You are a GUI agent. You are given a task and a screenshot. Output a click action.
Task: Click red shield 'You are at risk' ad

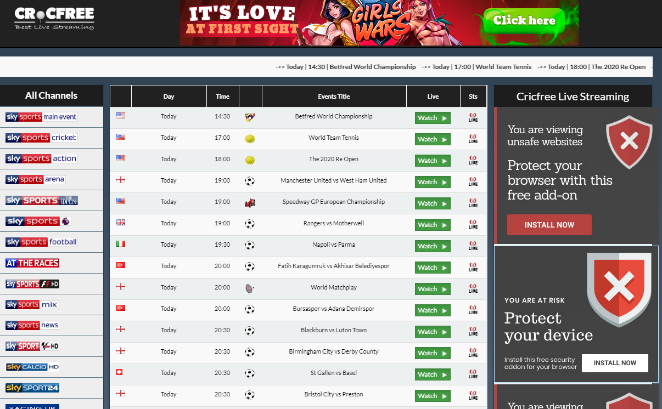[x=576, y=314]
